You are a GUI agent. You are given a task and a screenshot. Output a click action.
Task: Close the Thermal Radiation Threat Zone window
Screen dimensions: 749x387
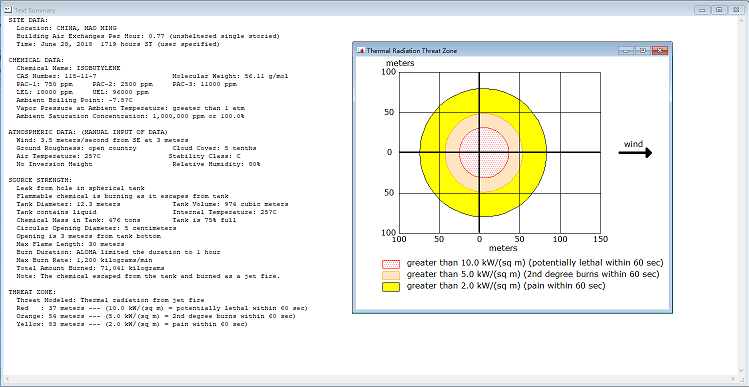pyautogui.click(x=660, y=50)
